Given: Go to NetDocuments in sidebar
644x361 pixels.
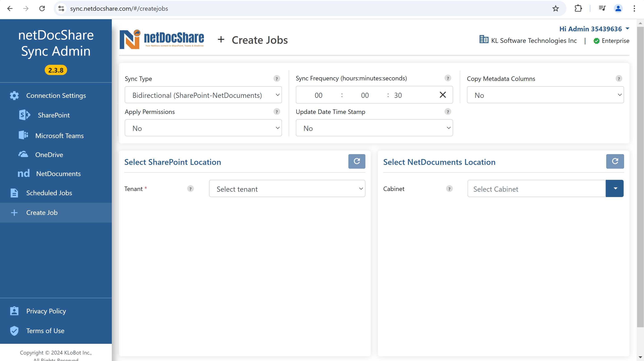Looking at the screenshot, I should point(58,174).
